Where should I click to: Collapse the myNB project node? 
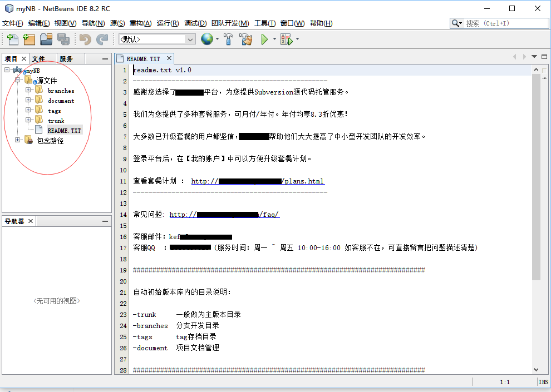(x=7, y=70)
